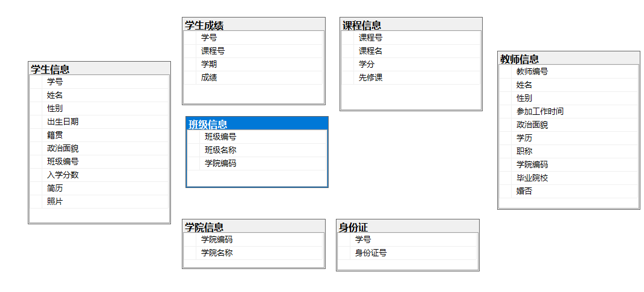Click 班级编号 field in 班级信息 table
This screenshot has height=292, width=644.
pyautogui.click(x=257, y=137)
